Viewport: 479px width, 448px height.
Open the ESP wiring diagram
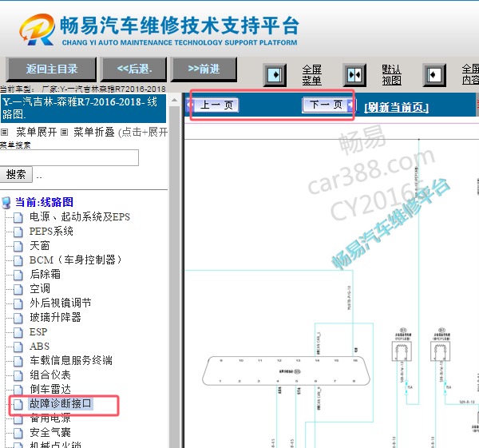(38, 331)
